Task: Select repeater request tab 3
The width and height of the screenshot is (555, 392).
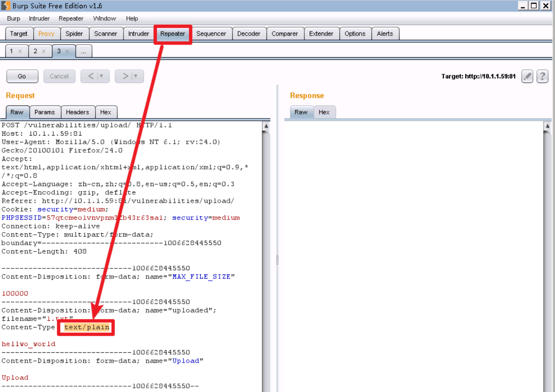Action: click(59, 51)
